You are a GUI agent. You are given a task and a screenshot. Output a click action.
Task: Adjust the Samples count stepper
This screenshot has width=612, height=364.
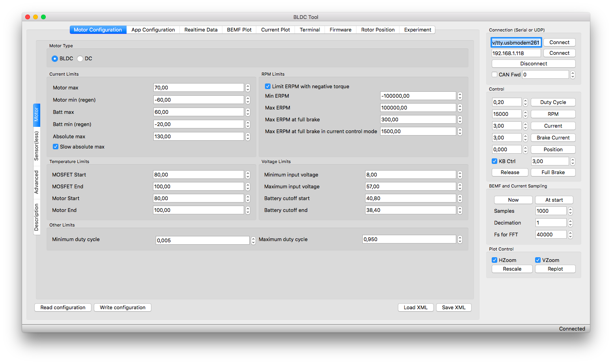570,211
